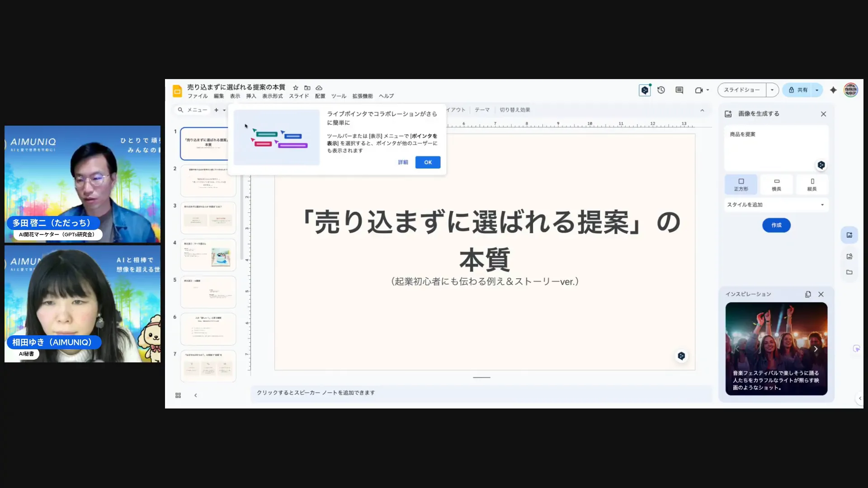The width and height of the screenshot is (868, 488).
Task: Move presentation to folder icon
Action: tap(307, 88)
